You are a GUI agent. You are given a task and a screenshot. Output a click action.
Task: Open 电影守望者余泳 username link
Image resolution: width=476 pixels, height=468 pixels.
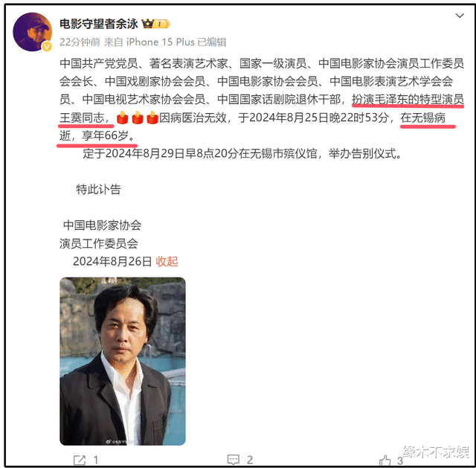tap(99, 24)
